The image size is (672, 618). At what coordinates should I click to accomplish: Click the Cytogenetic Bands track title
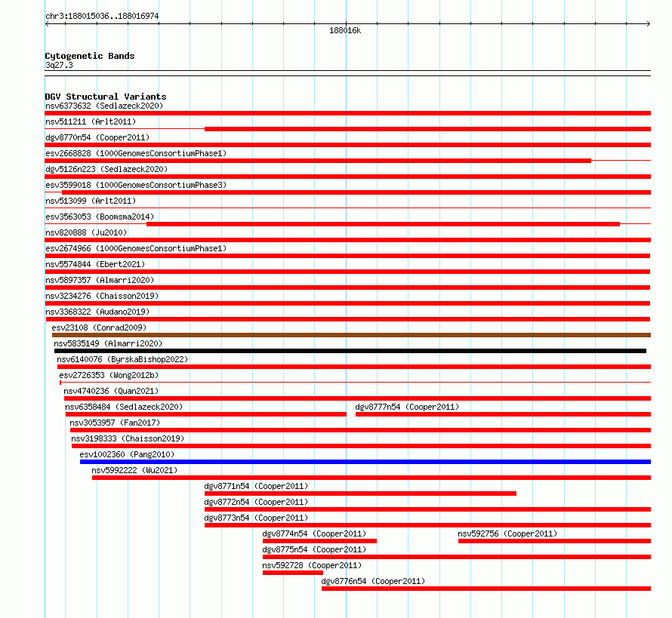tap(90, 56)
